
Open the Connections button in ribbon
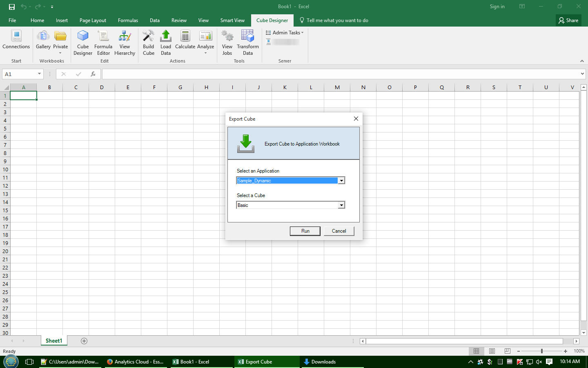[x=16, y=40]
